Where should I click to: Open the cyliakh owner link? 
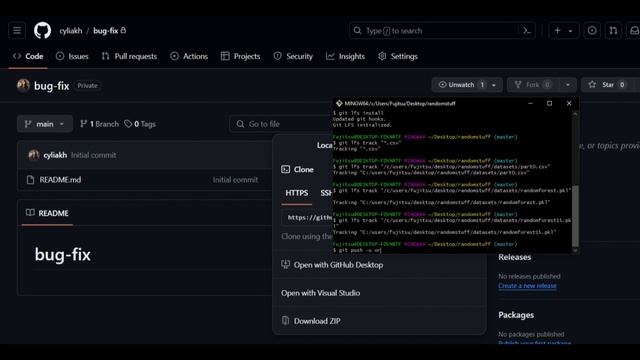(x=71, y=31)
